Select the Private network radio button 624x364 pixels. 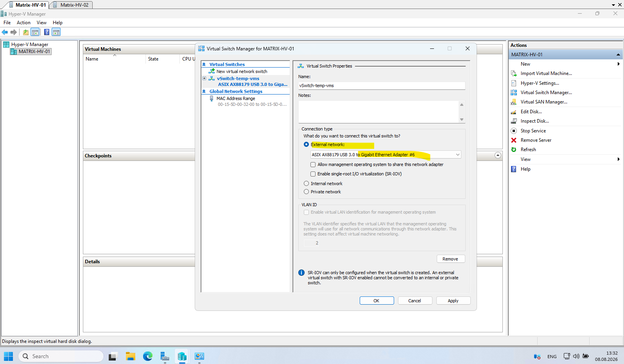[307, 192]
